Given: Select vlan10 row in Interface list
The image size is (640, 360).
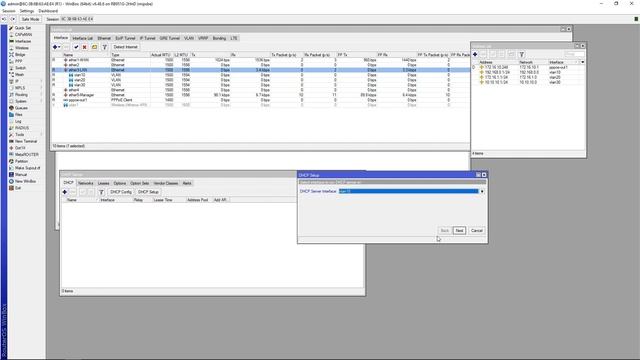Looking at the screenshot, I should click(260, 75).
